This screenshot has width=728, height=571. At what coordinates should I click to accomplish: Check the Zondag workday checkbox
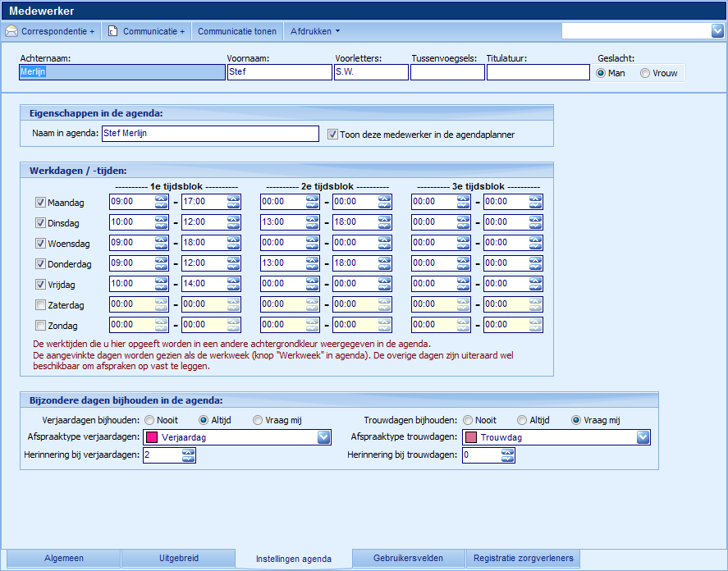click(40, 326)
